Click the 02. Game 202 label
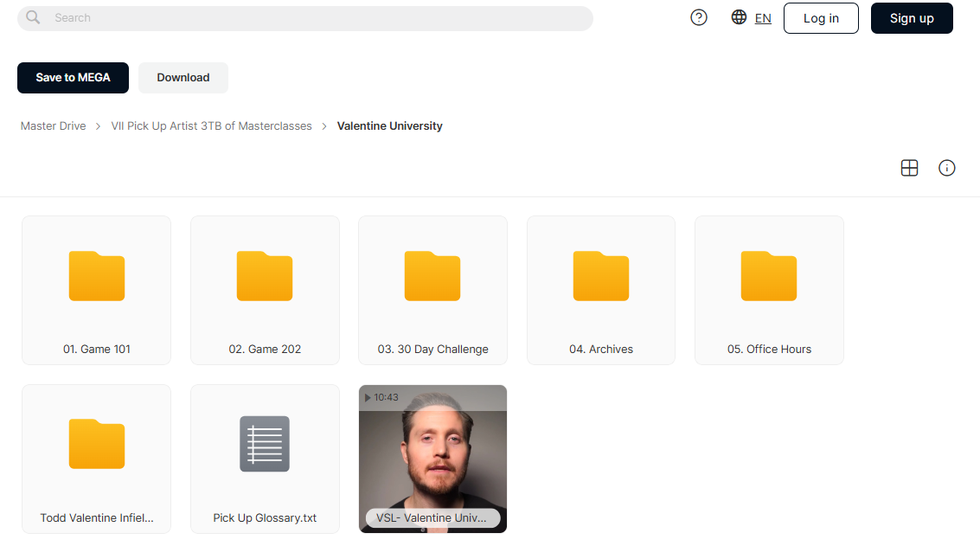Screen dimensions: 980x546 [x=265, y=349]
